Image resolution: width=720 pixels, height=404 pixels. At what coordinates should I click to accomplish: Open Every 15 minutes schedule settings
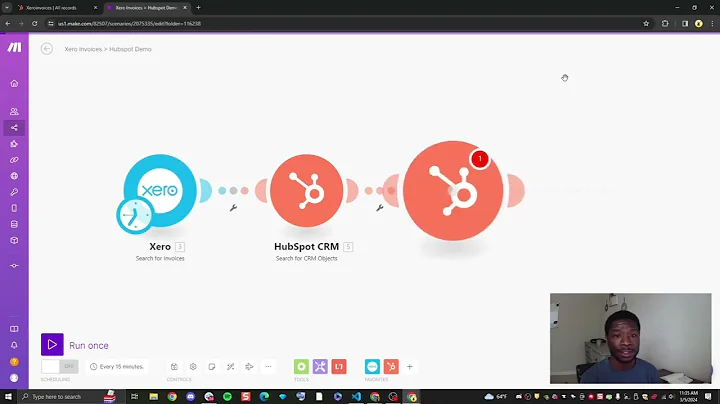(x=117, y=366)
